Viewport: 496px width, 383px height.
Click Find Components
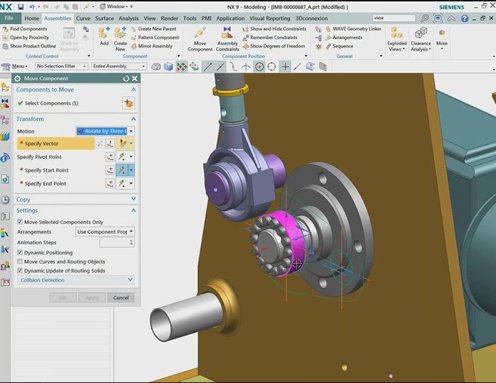pyautogui.click(x=25, y=29)
